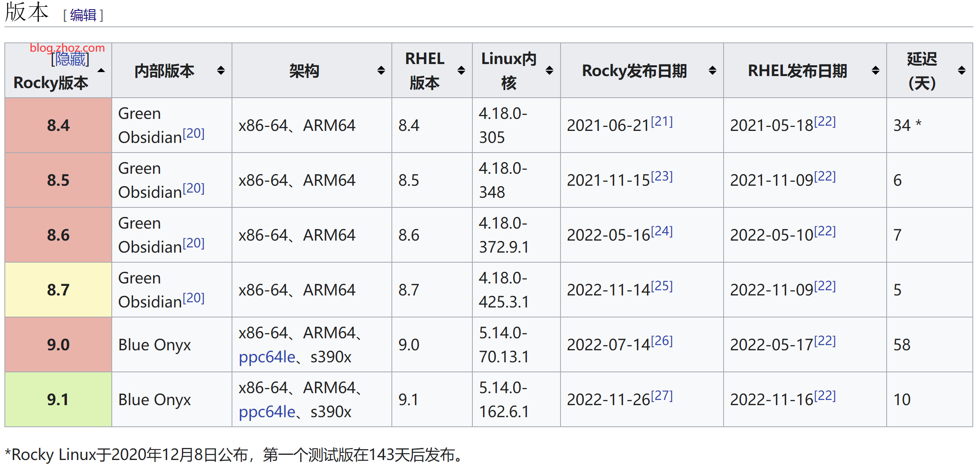Click the 编辑 section edit link
This screenshot has width=980, height=472.
pos(83,15)
